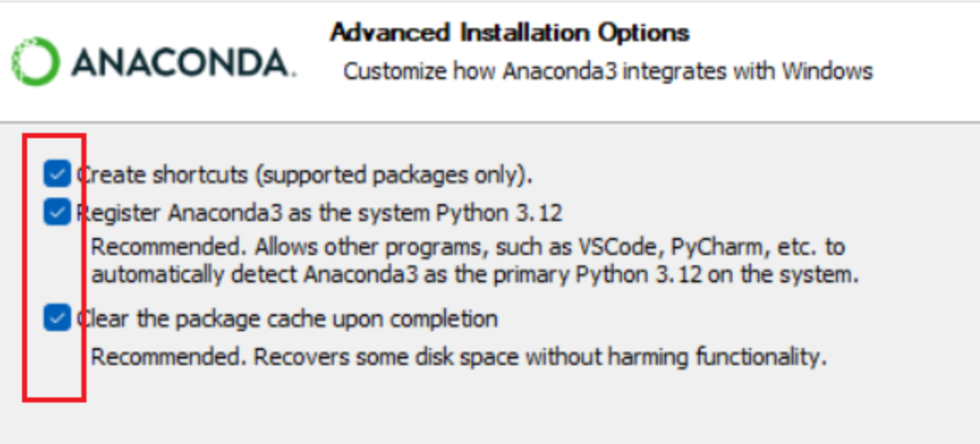Click the "Create shortcuts" option label
The image size is (980, 444).
[x=161, y=175]
